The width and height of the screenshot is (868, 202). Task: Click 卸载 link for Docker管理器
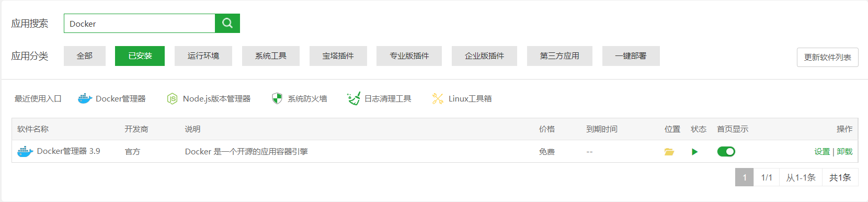pyautogui.click(x=844, y=152)
